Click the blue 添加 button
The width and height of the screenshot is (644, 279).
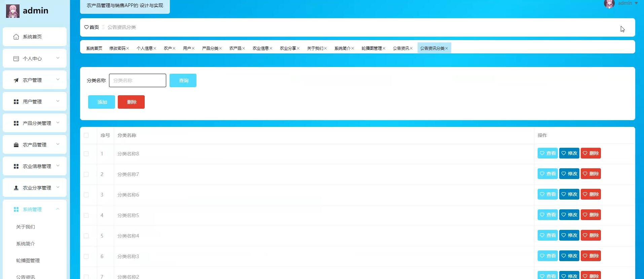[x=102, y=102]
